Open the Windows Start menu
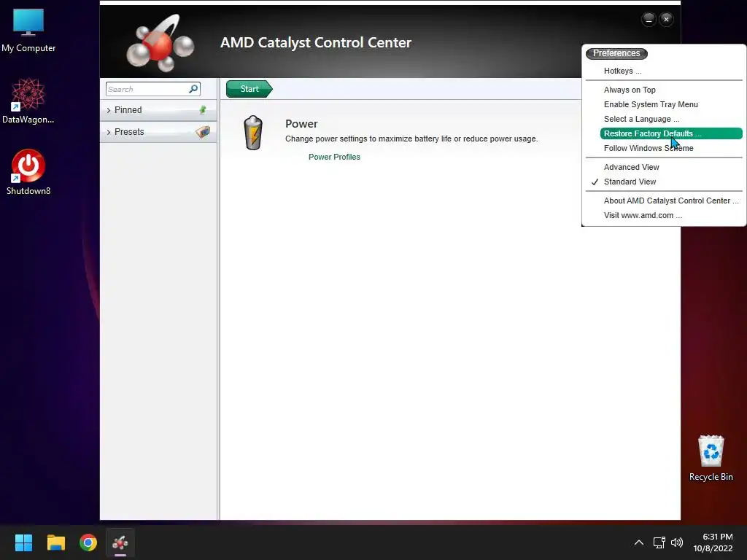This screenshot has height=560, width=747. click(23, 542)
